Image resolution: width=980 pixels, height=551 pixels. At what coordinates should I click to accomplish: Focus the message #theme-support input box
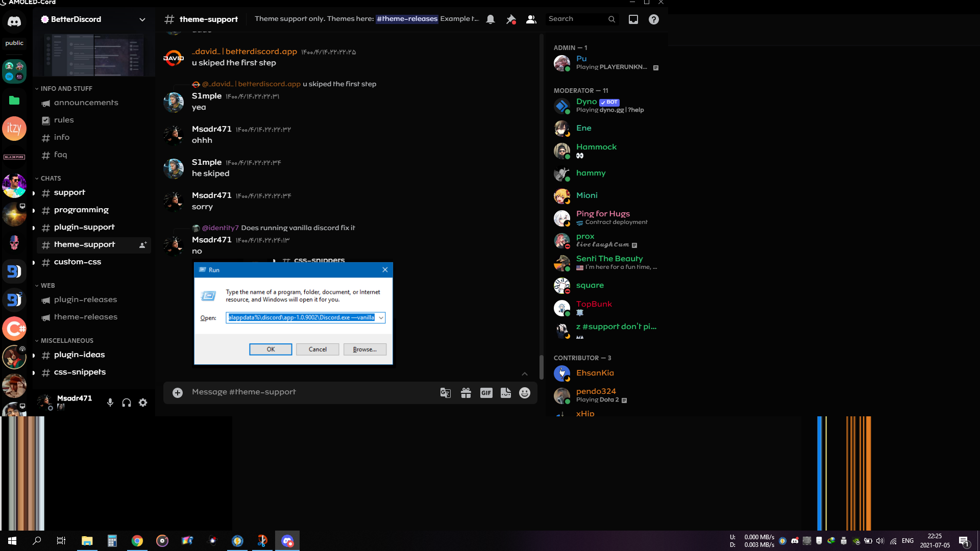311,392
